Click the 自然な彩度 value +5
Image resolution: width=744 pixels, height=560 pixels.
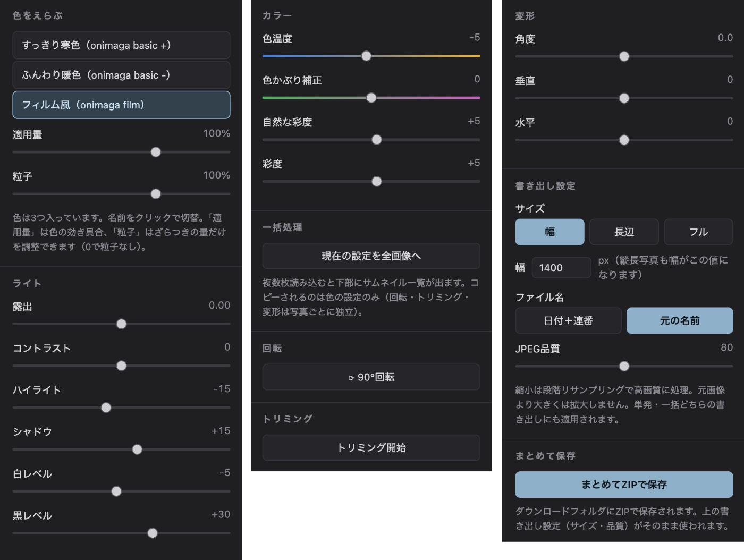coord(474,121)
